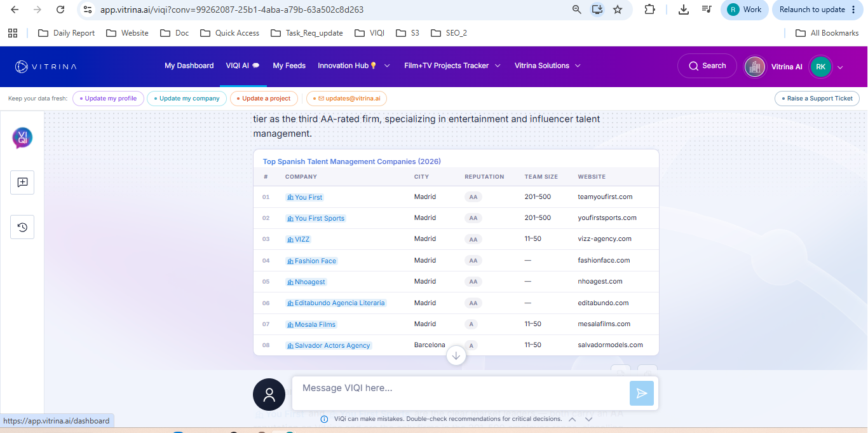The height and width of the screenshot is (433, 868).
Task: Jump to latest message with down-arrow button
Action: tap(456, 355)
